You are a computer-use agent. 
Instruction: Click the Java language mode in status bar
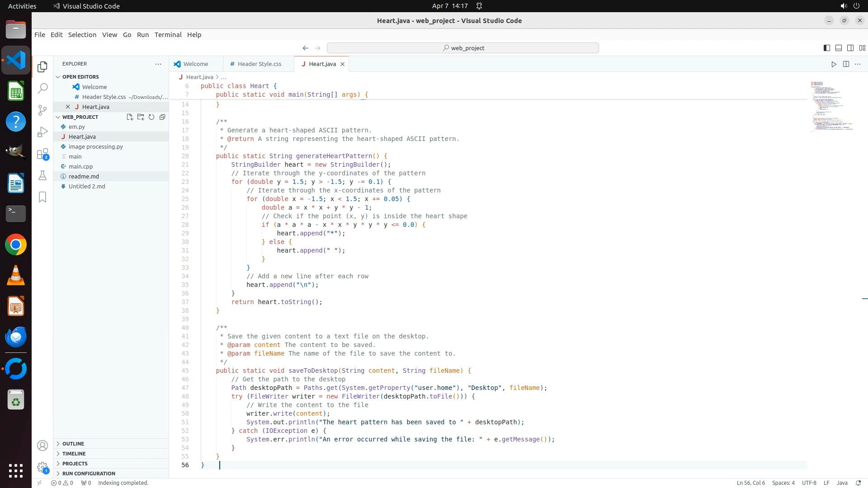[x=842, y=483]
